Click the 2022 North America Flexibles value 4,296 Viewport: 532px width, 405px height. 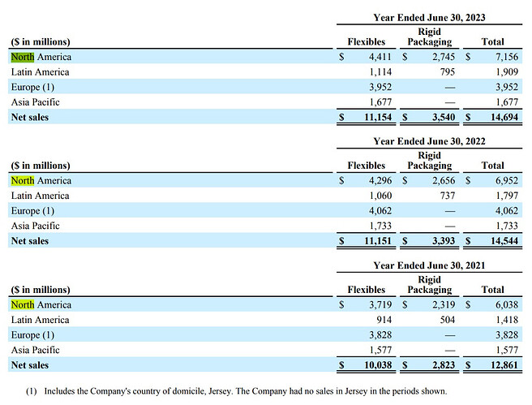pyautogui.click(x=380, y=181)
